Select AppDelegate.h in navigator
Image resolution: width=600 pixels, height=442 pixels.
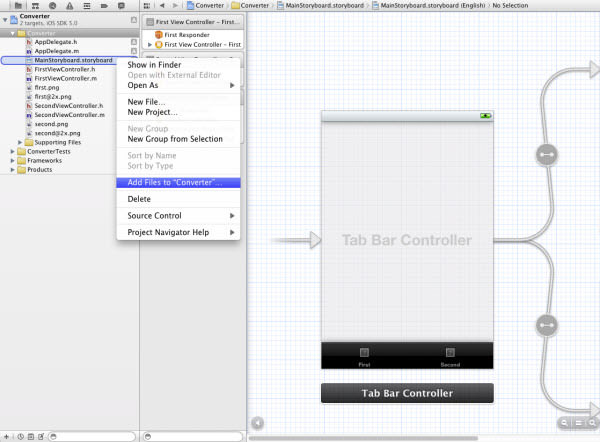pos(56,42)
